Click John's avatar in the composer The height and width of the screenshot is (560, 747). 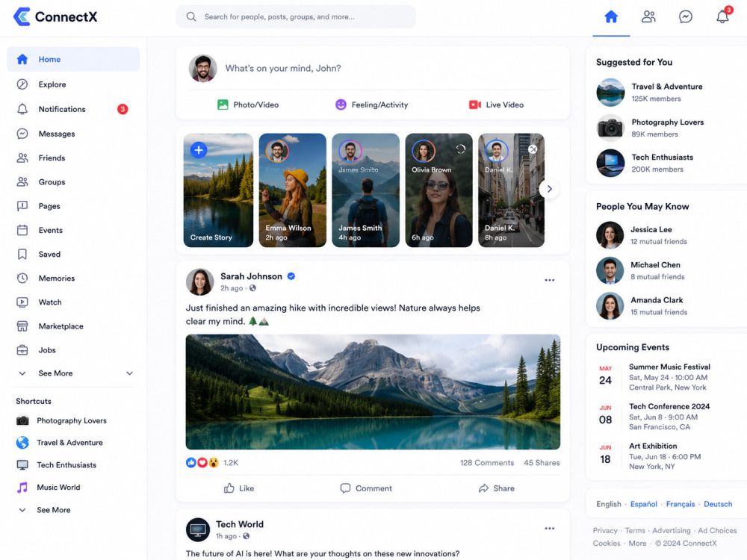pos(203,68)
